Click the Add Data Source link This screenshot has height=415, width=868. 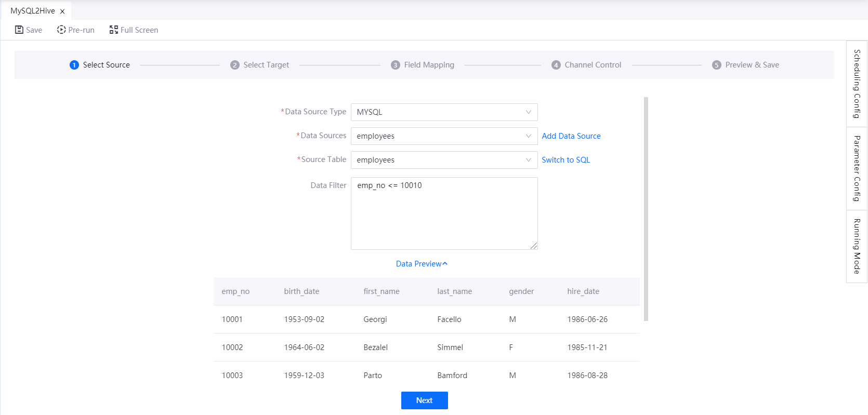571,136
